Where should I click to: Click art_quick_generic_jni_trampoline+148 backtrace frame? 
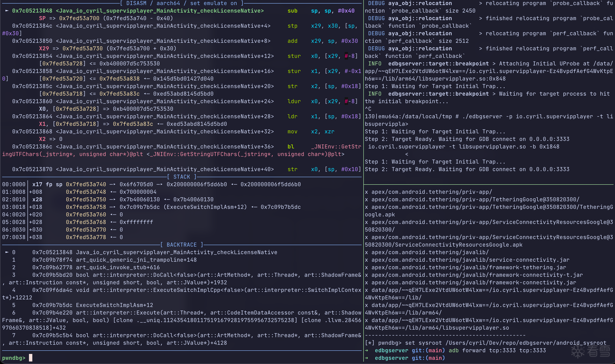pos(136,260)
